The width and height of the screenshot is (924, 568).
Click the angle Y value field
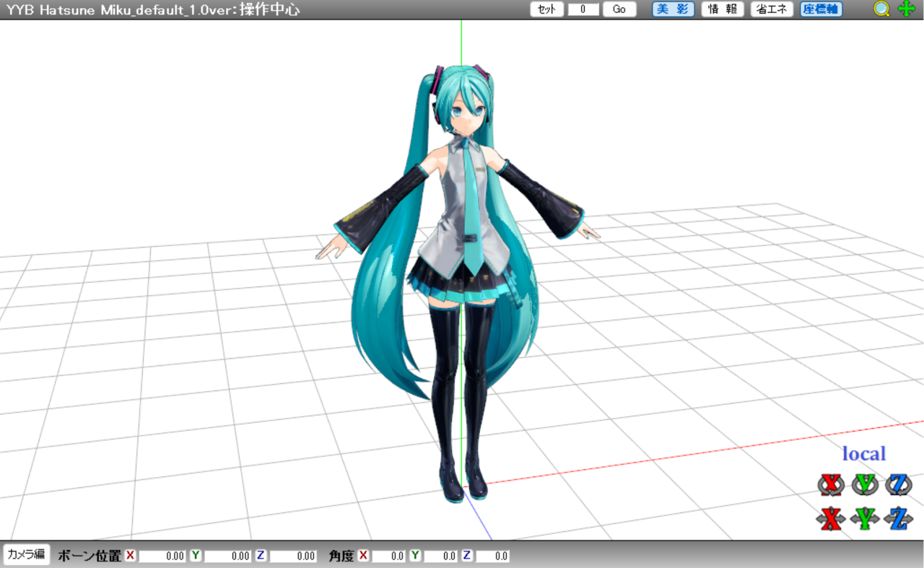441,556
